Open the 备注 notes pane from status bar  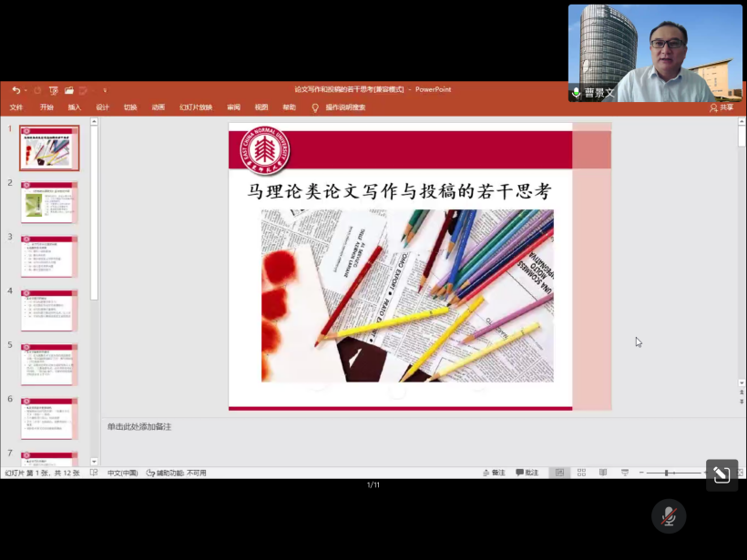(493, 473)
